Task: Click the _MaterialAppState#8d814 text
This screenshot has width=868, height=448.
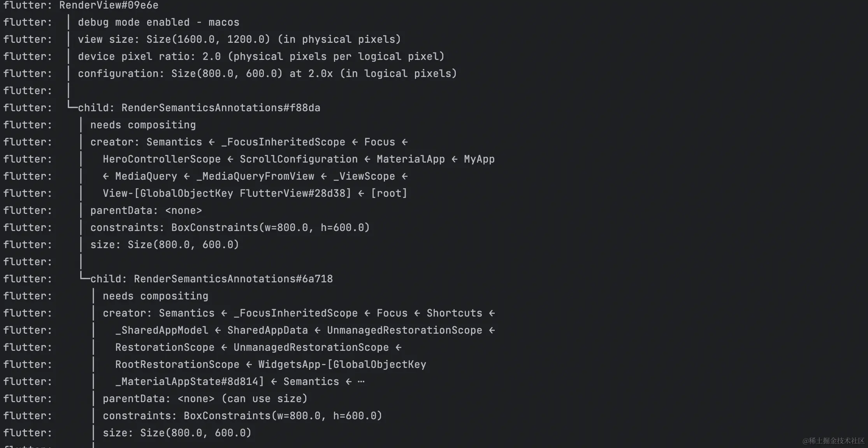Action: tap(190, 381)
